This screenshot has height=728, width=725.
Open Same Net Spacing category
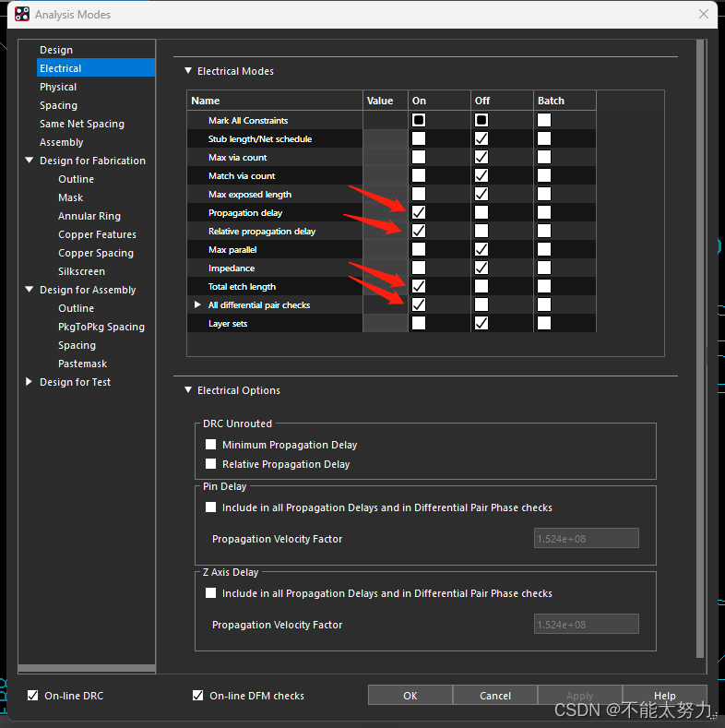(x=81, y=124)
